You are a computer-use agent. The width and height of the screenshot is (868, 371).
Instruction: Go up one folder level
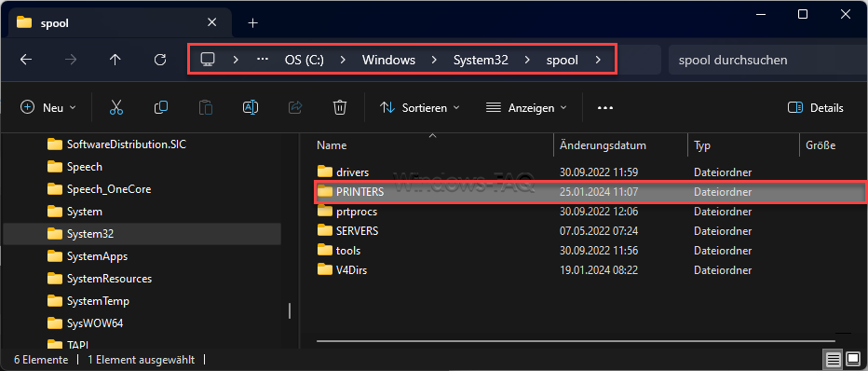tap(115, 60)
